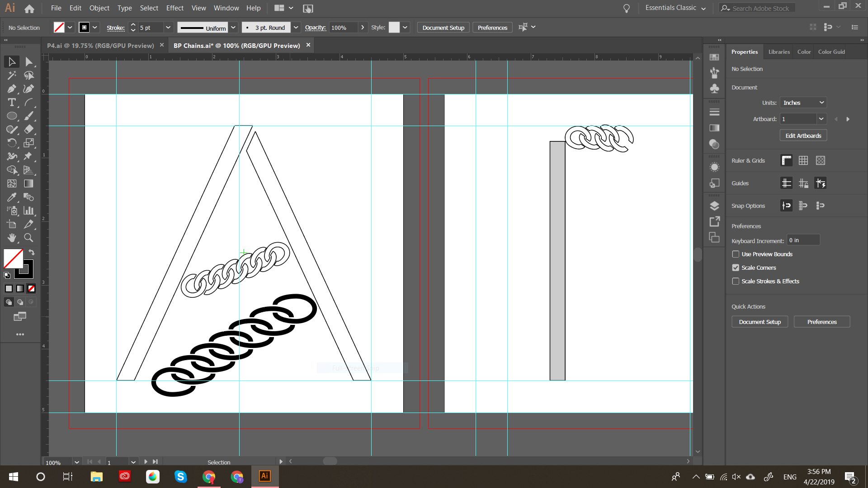868x488 pixels.
Task: Switch to the P4.ai document tab
Action: point(100,46)
